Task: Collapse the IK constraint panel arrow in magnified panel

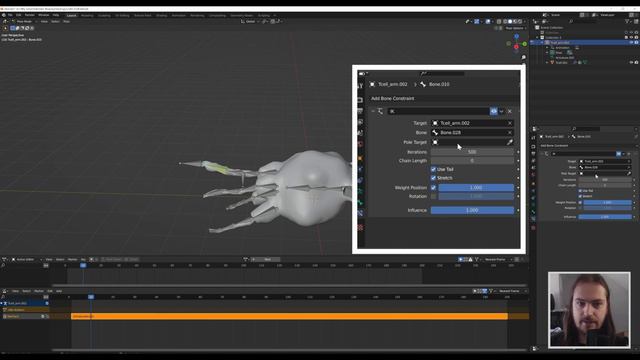Action: (x=373, y=111)
